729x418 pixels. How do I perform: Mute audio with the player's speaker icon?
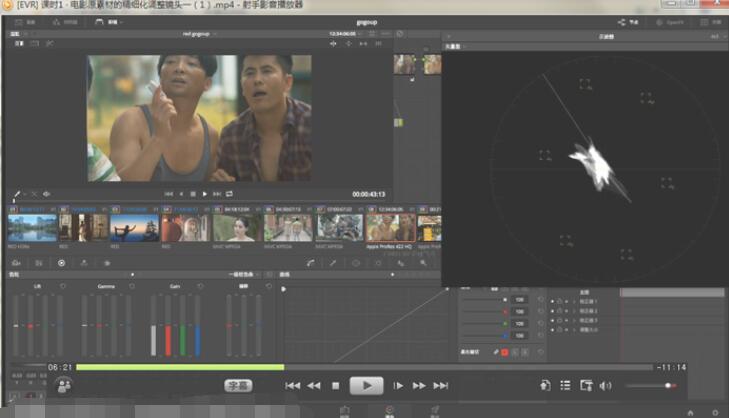point(605,385)
